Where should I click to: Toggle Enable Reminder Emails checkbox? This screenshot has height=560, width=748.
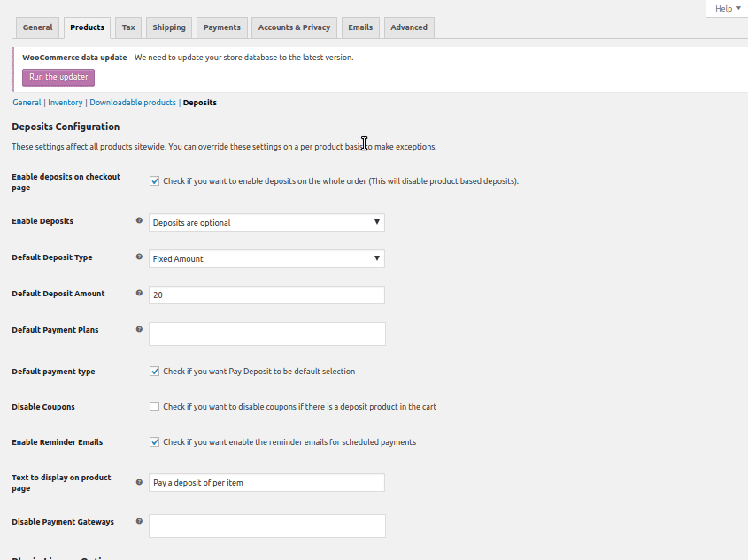click(x=155, y=442)
